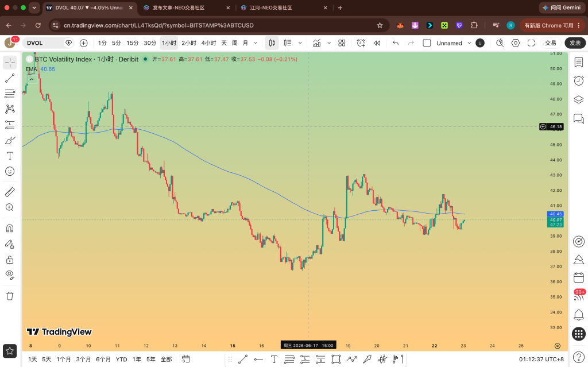Open the Unnamed layout dropdown

point(469,43)
